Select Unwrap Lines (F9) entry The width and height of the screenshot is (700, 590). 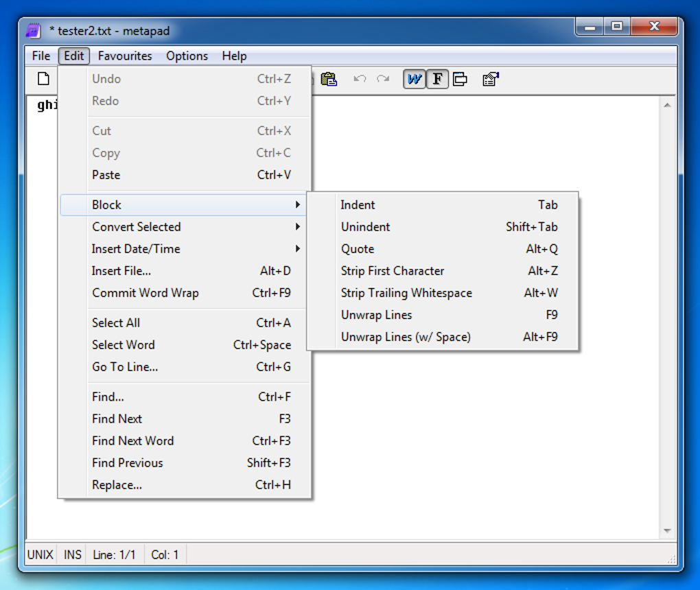coord(443,315)
